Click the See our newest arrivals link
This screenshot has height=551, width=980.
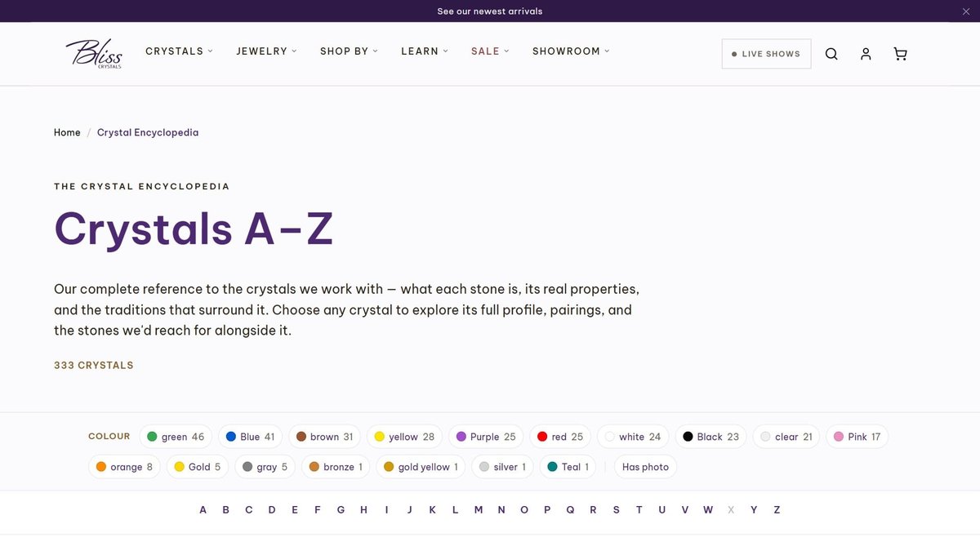pyautogui.click(x=490, y=11)
